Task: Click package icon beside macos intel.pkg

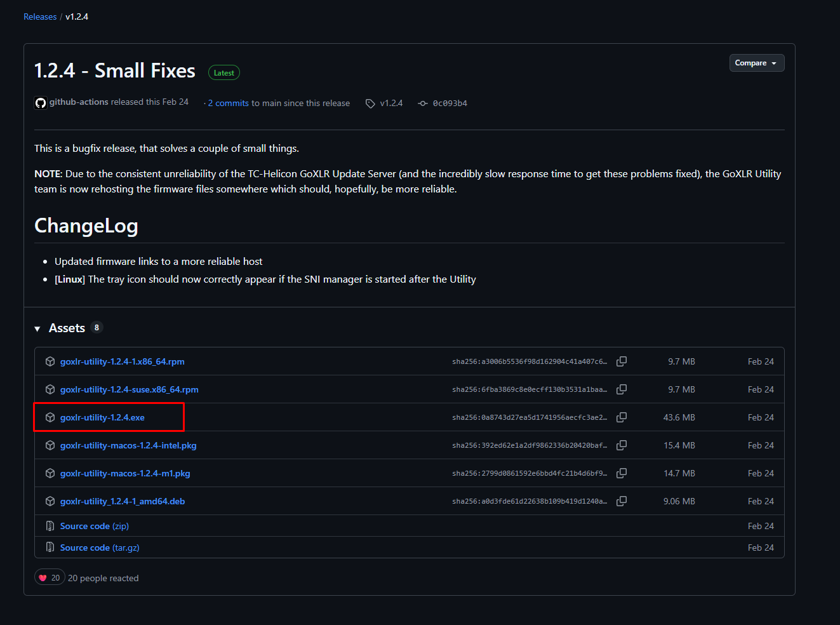Action: pos(50,445)
